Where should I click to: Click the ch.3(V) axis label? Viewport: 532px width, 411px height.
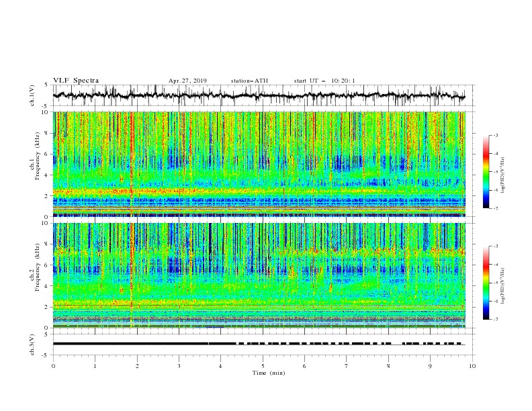(32, 345)
